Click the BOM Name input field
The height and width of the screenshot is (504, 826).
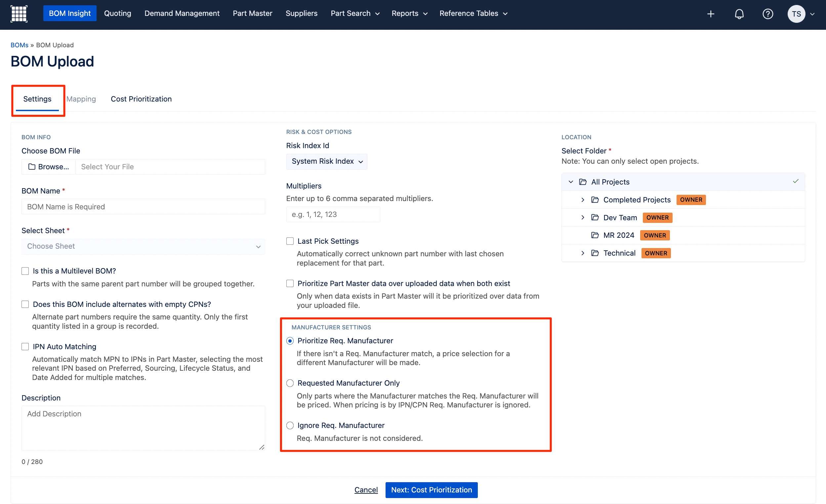143,207
